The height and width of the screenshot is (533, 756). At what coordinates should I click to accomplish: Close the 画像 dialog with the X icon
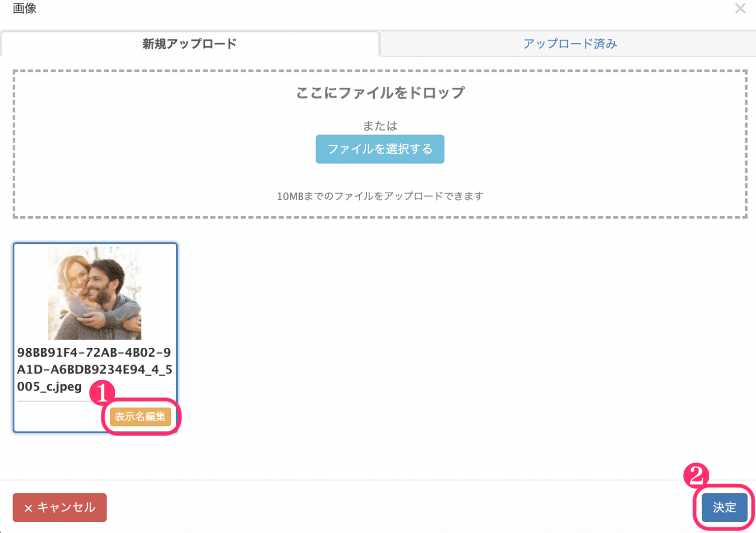[740, 8]
